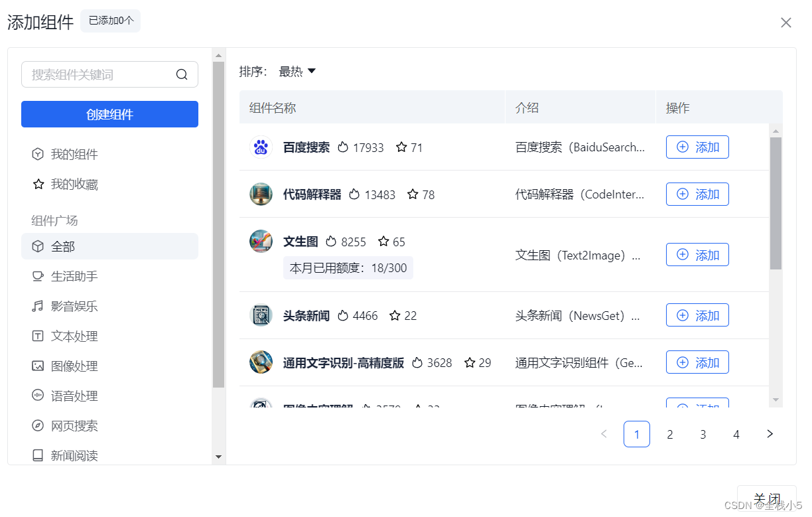Click the 已添加0个 badge

point(111,21)
